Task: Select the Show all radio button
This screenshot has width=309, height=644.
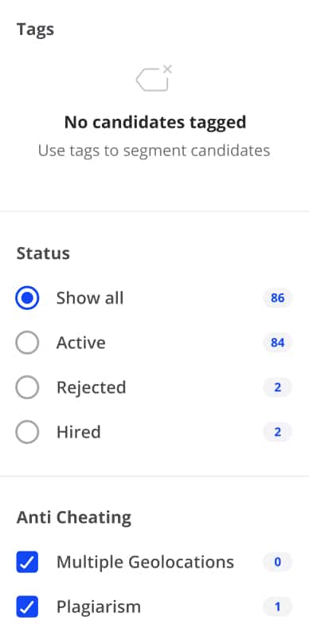Action: tap(28, 298)
